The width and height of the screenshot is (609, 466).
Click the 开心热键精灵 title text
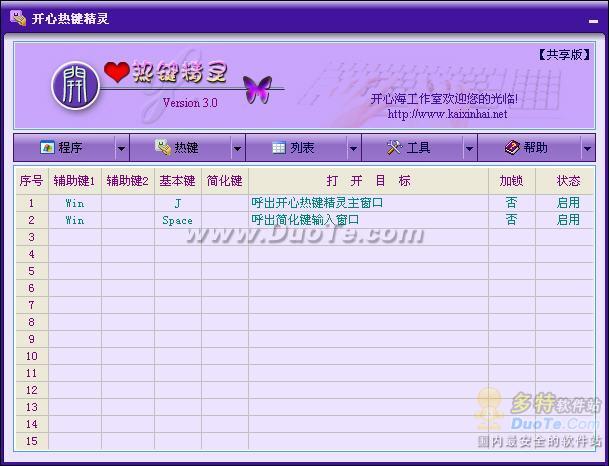tap(70, 19)
